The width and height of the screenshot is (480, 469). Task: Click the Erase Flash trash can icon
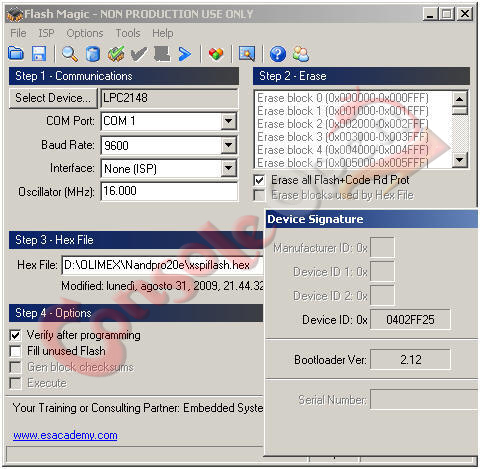click(x=93, y=54)
